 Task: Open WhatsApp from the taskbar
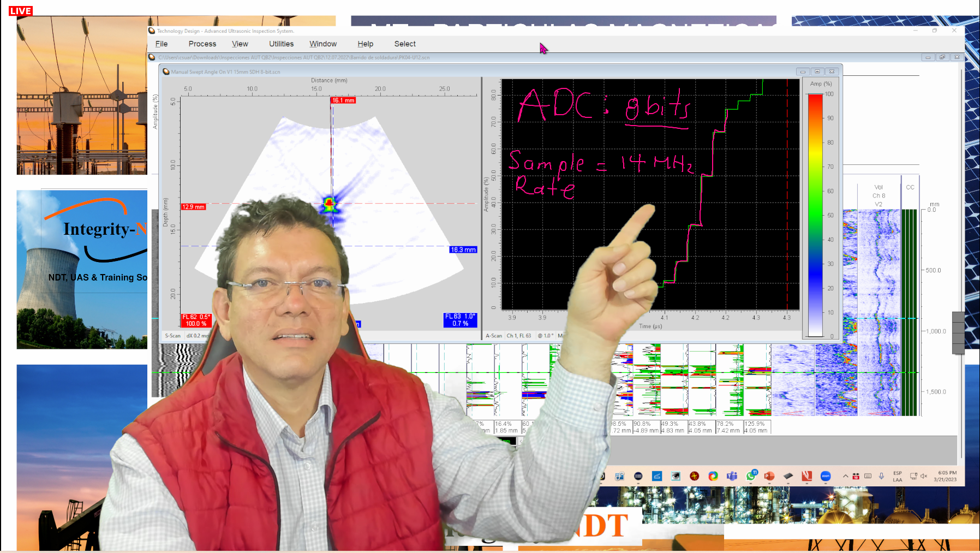coord(751,476)
